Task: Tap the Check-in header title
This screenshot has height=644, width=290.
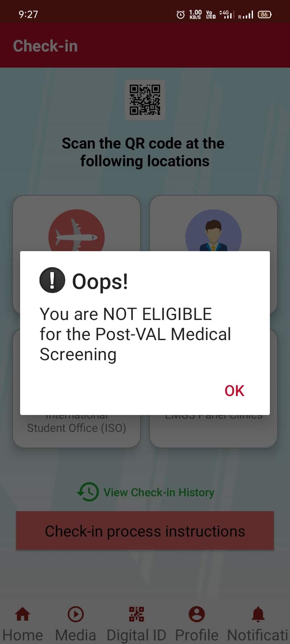Action: point(45,46)
